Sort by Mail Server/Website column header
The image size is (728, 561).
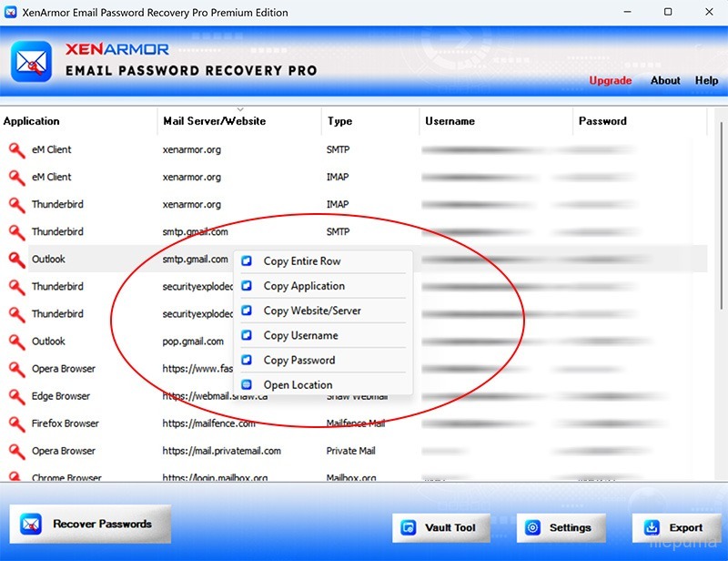point(215,121)
